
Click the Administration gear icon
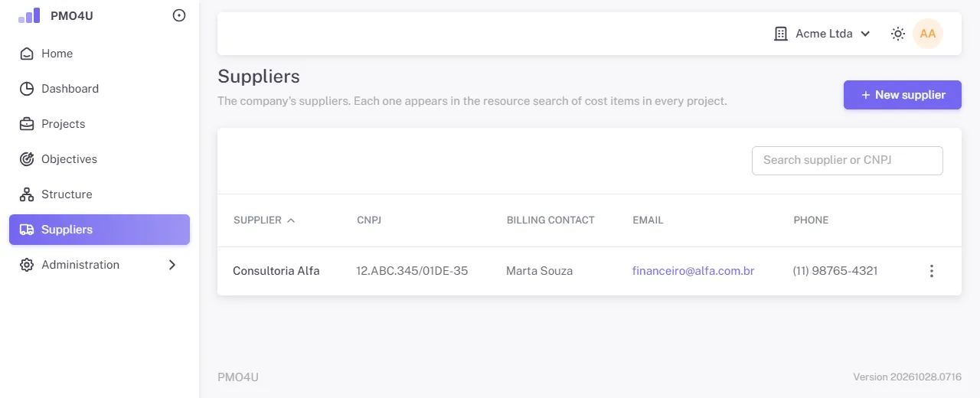point(27,265)
